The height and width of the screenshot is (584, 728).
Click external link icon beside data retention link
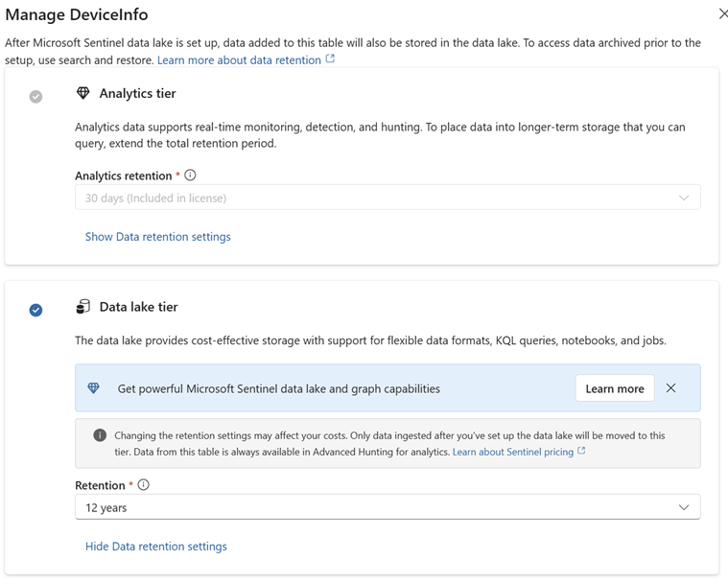coord(331,59)
